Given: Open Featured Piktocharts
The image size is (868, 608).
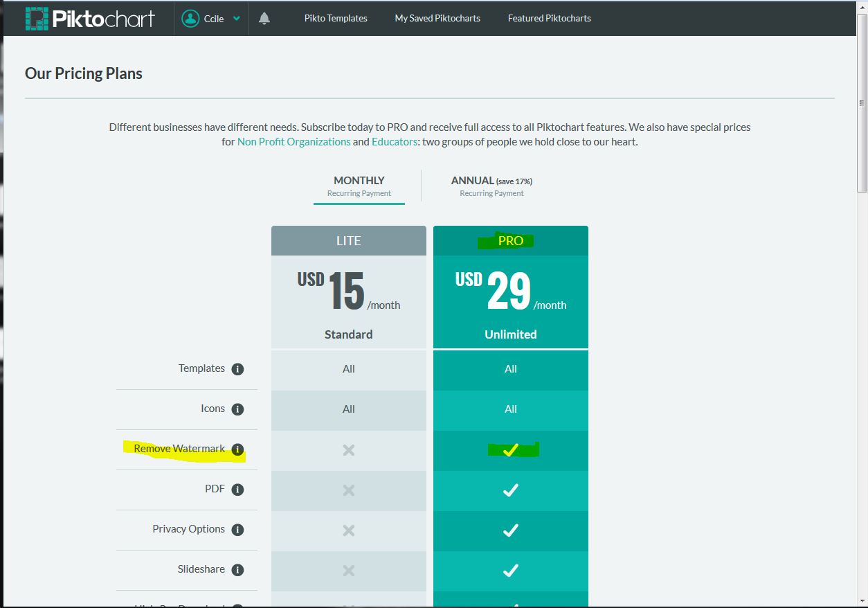Looking at the screenshot, I should point(550,19).
